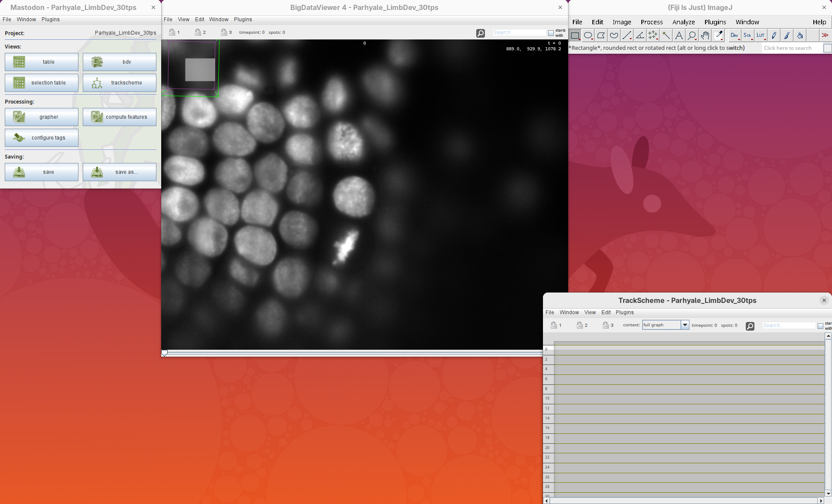Choose the Text tool in ImageJ
Viewport: 832px width, 504px height.
point(679,36)
